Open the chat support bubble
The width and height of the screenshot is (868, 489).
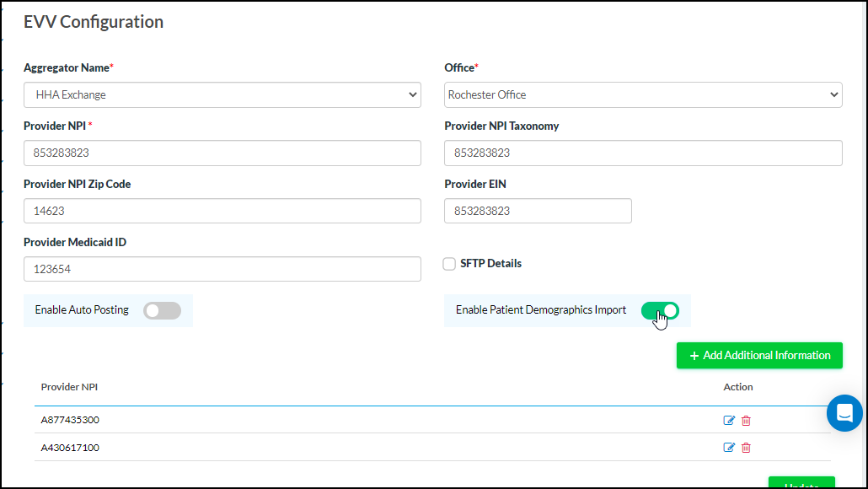(x=844, y=413)
